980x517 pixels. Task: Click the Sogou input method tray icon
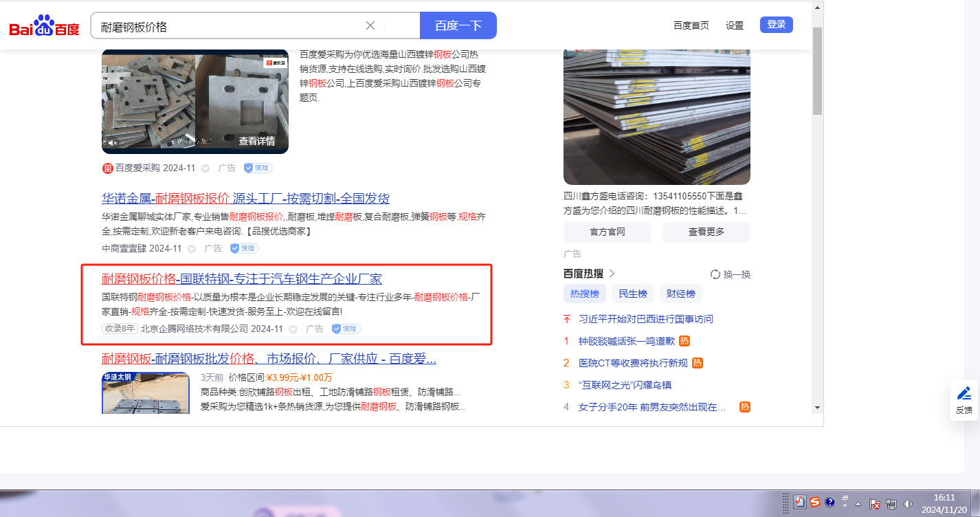(x=815, y=502)
